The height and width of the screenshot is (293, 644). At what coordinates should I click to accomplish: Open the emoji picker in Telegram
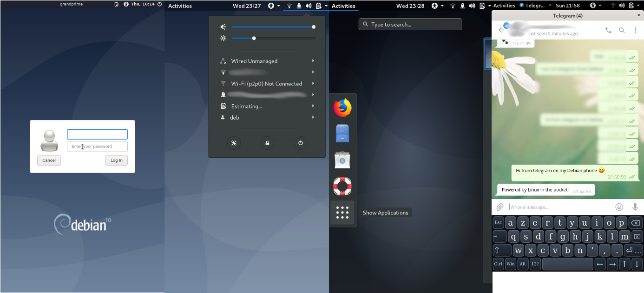pos(619,207)
